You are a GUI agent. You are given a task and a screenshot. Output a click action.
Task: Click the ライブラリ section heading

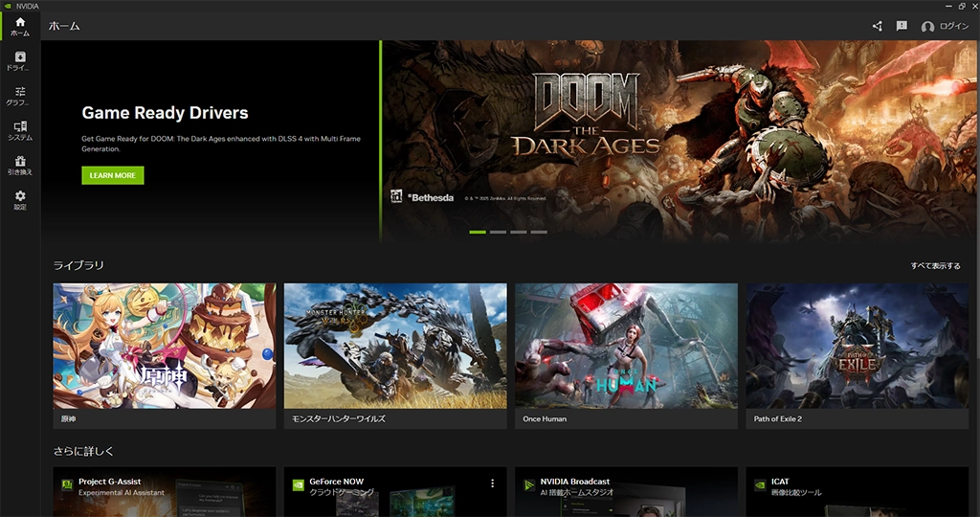pos(78,265)
